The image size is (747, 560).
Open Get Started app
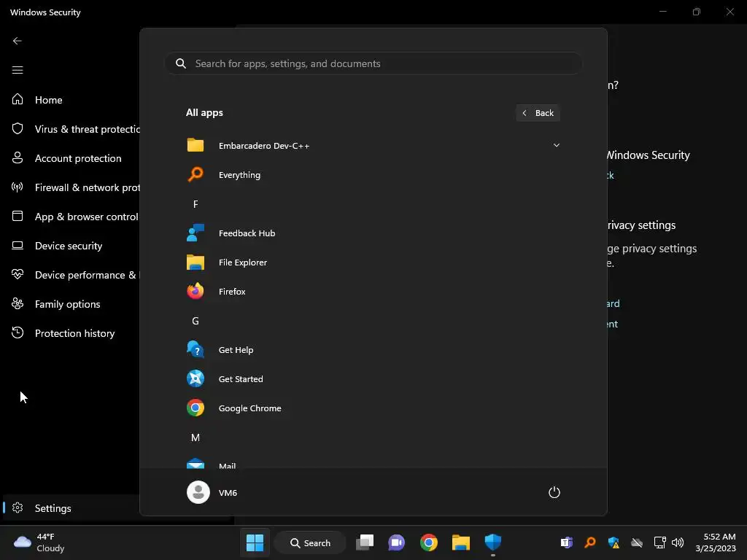[x=373, y=379]
